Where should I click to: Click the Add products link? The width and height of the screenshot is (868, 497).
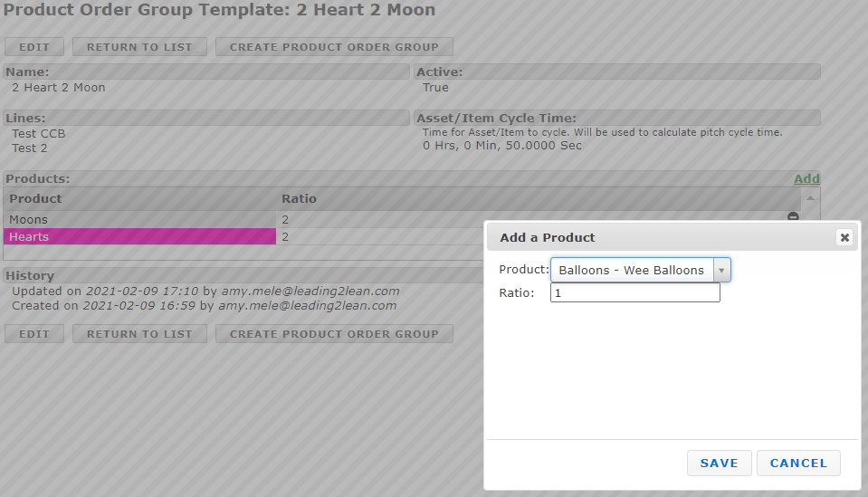click(806, 179)
